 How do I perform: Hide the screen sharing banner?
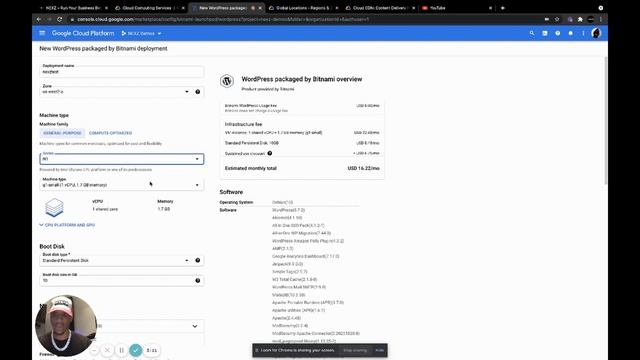(x=380, y=350)
